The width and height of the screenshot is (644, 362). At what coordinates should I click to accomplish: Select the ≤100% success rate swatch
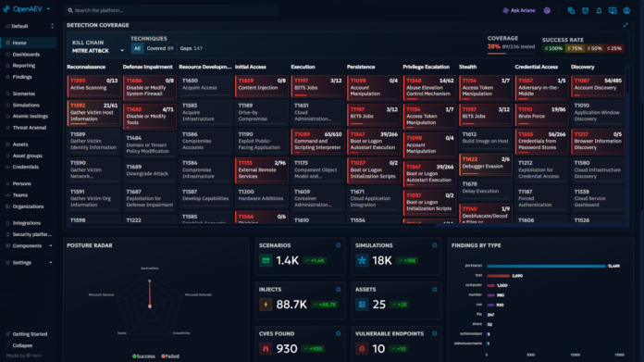(x=552, y=48)
